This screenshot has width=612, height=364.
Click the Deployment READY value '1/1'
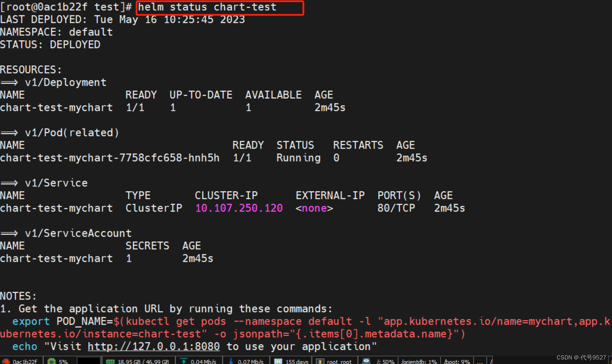point(135,108)
